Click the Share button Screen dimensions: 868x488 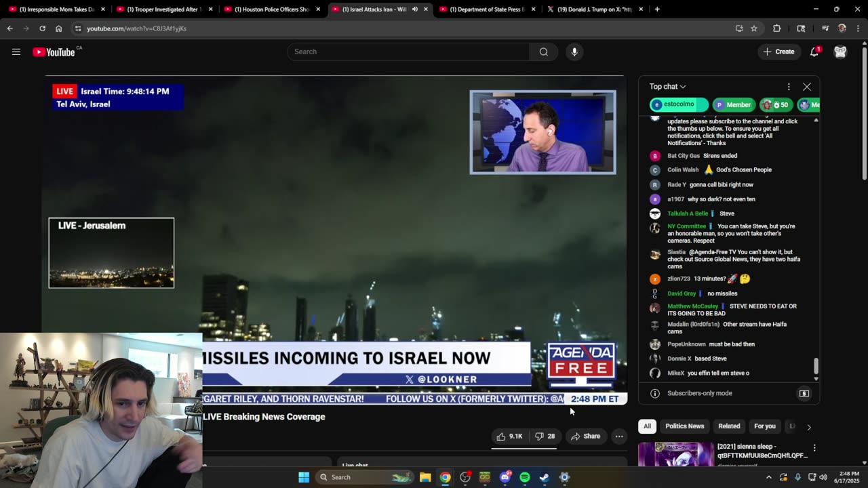click(x=586, y=436)
